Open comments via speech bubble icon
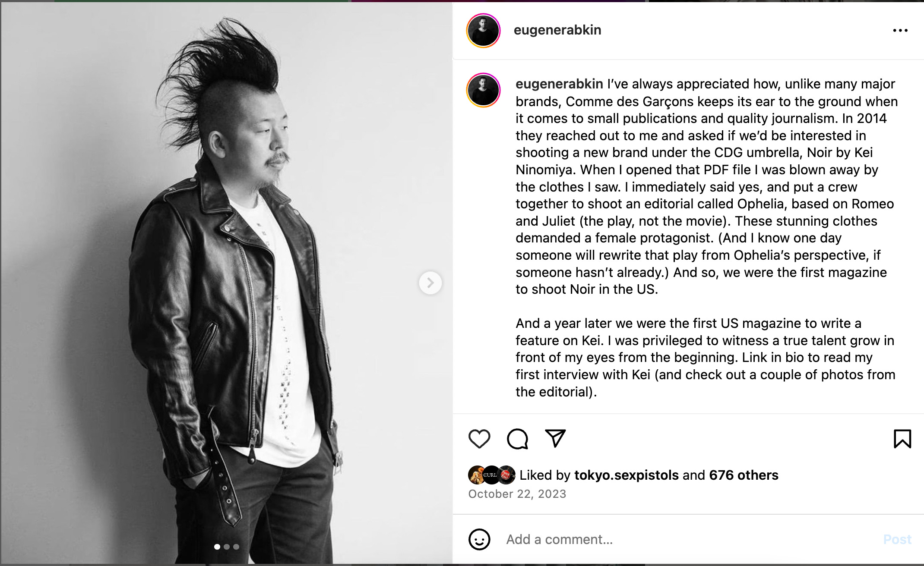Screen dimensions: 924x566 (x=517, y=439)
